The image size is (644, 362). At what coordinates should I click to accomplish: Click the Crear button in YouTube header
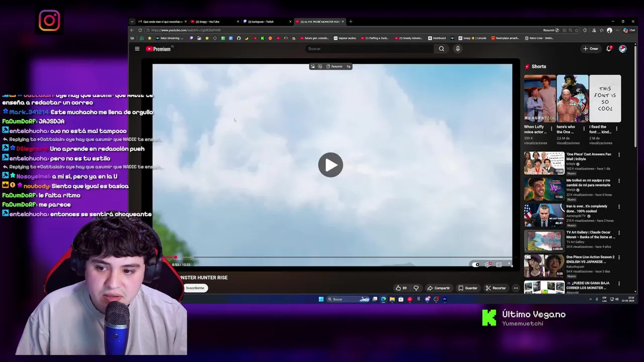(591, 49)
